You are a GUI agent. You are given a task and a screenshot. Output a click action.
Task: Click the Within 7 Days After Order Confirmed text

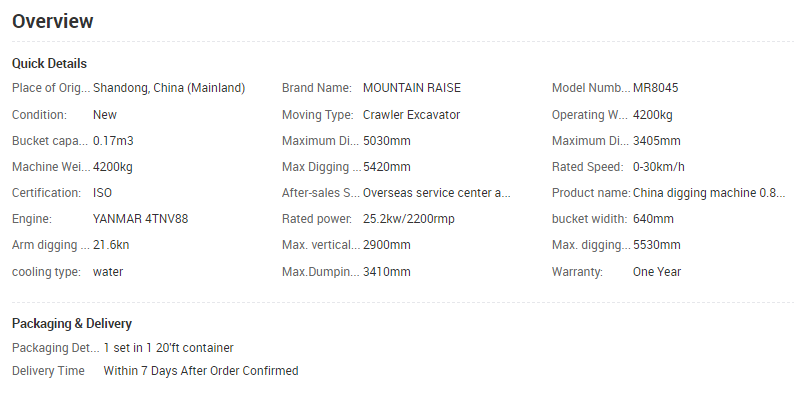(x=201, y=371)
